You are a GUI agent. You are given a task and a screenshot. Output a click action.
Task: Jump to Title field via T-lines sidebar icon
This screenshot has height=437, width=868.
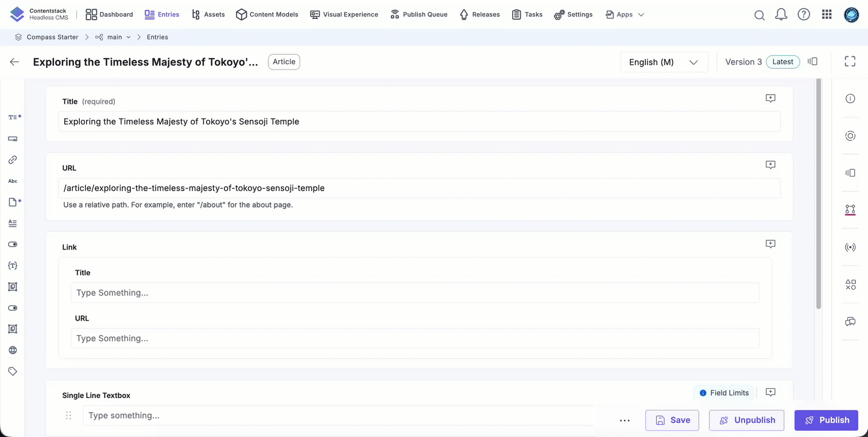coord(14,117)
